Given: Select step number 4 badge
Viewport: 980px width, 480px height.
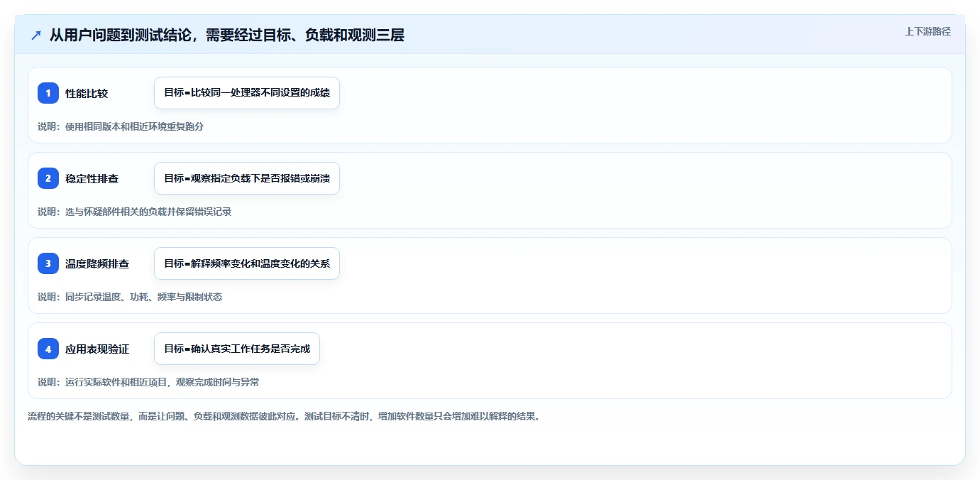Looking at the screenshot, I should (x=48, y=349).
